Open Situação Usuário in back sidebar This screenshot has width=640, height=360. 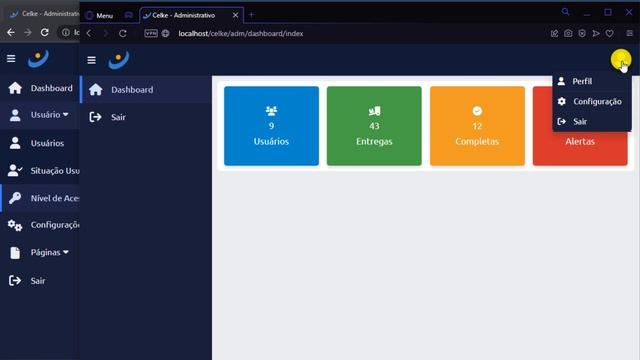coord(40,170)
